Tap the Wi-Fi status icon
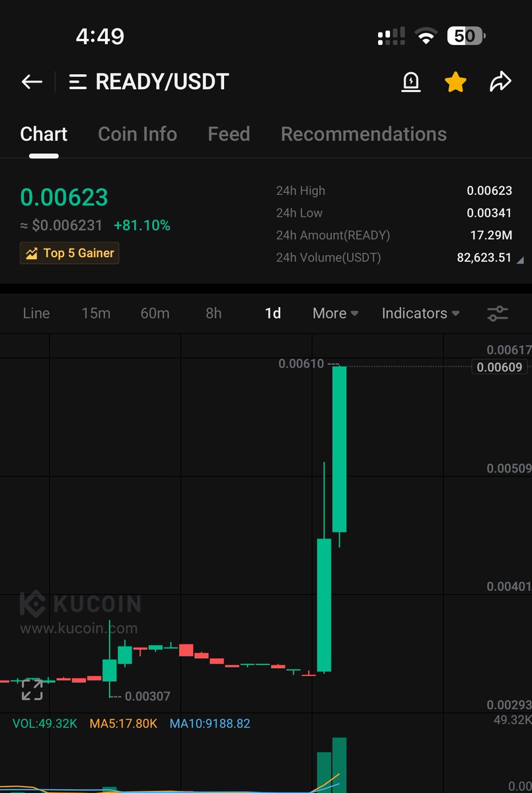 click(x=426, y=36)
